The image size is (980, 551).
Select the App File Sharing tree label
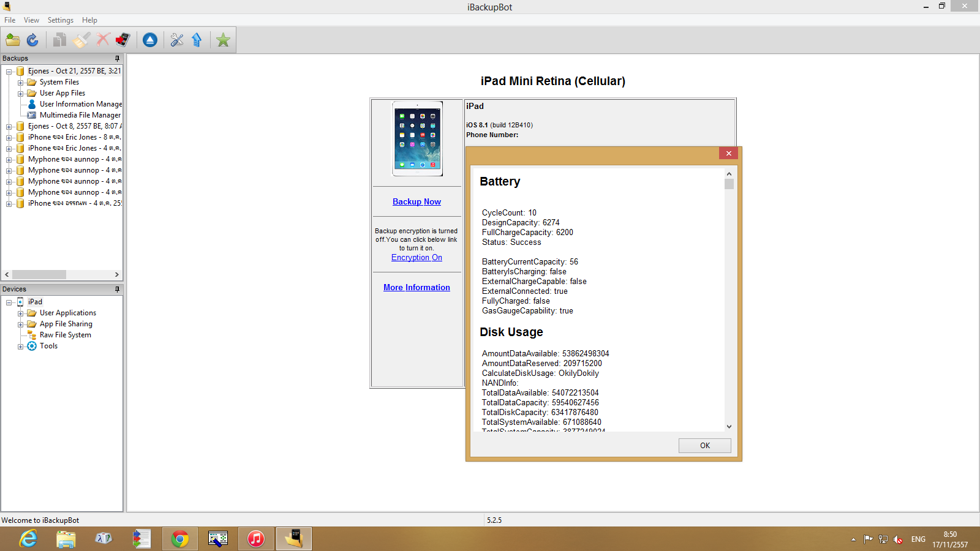[x=66, y=324]
